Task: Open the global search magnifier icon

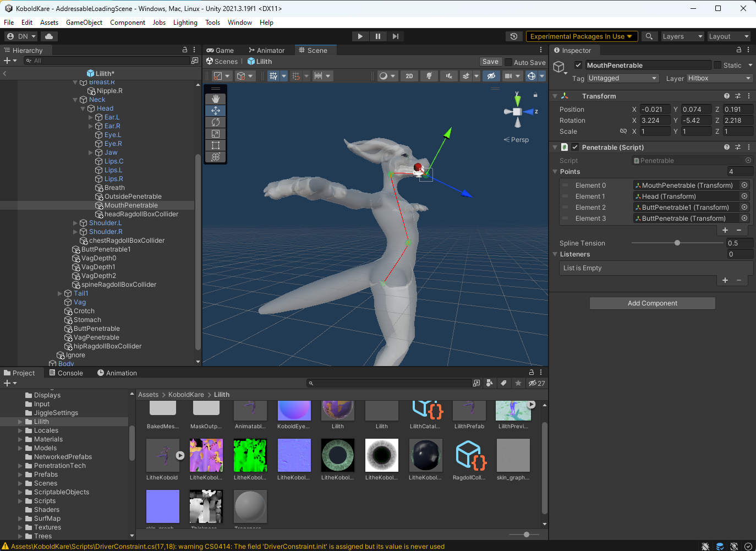Action: point(649,36)
